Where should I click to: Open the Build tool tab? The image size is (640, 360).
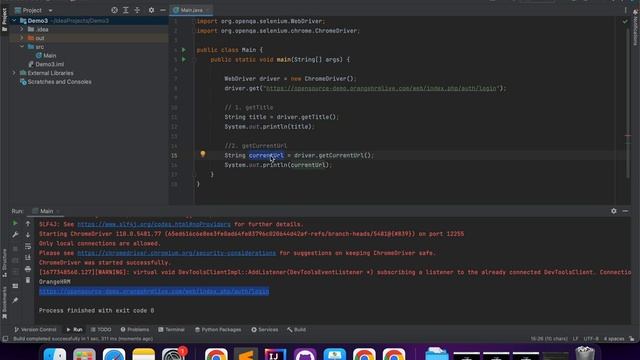[296, 329]
